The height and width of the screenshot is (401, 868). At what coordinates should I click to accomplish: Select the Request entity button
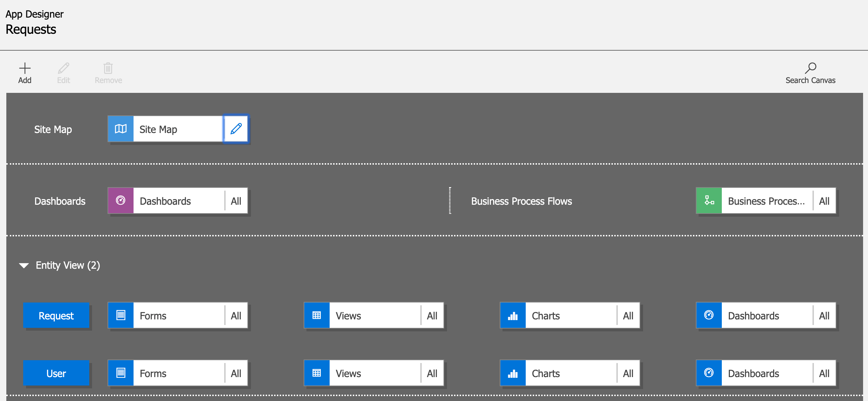pyautogui.click(x=56, y=316)
